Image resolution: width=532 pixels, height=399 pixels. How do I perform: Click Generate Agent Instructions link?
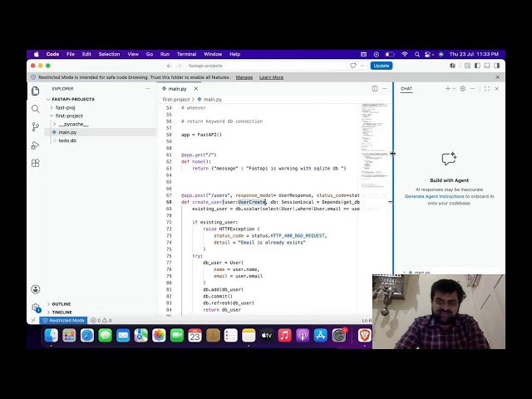pos(434,196)
